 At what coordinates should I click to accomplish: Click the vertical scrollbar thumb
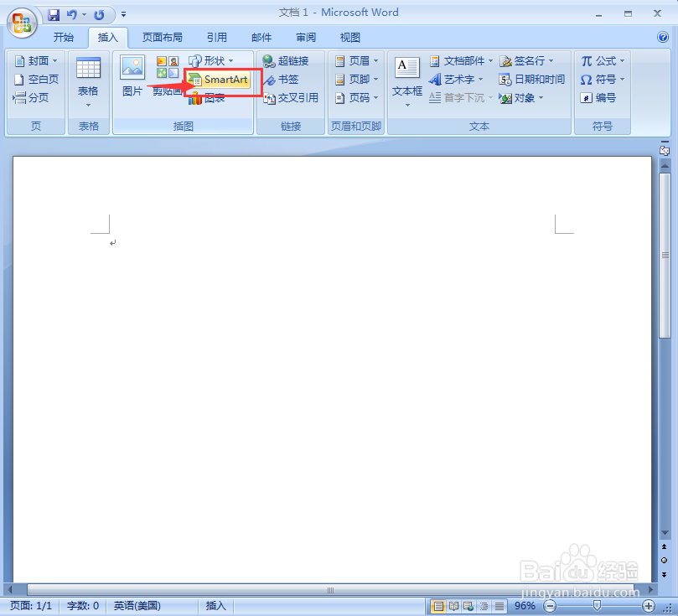(x=665, y=256)
